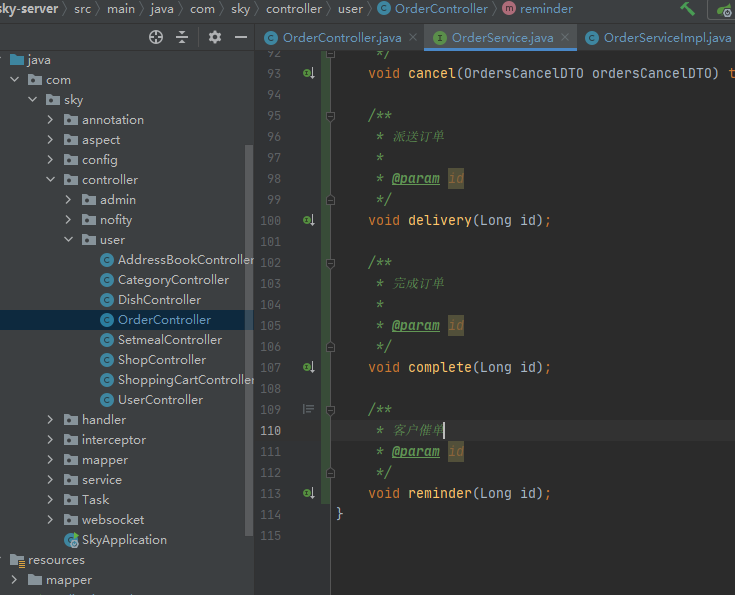Image resolution: width=735 pixels, height=595 pixels.
Task: Click the Collapse All icon in project panel
Action: point(182,37)
